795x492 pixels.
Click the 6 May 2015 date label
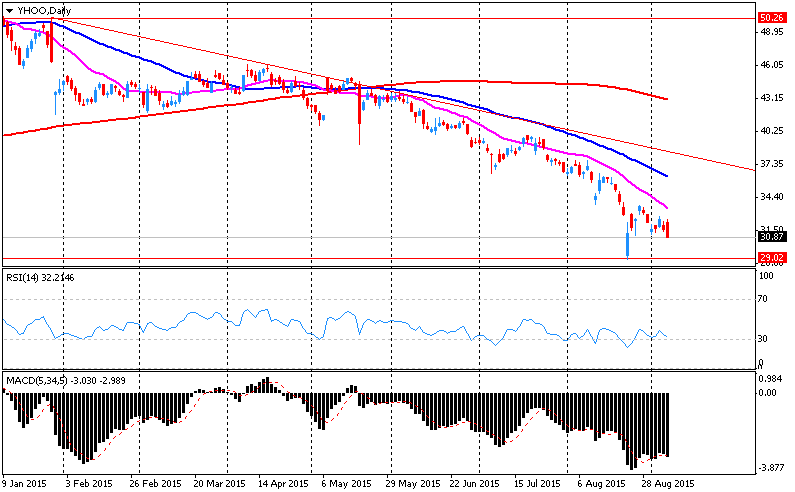click(347, 484)
